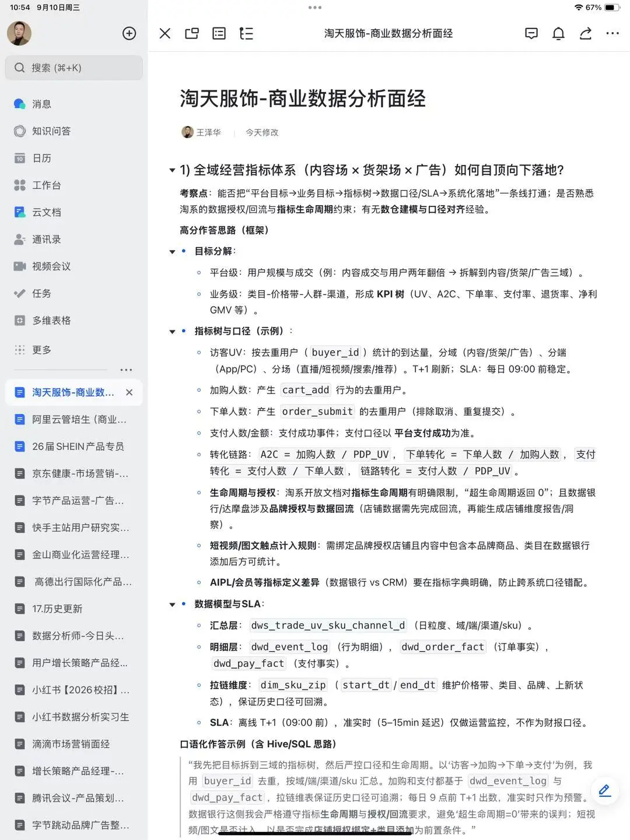Open the 增长策略产品经理 document
The height and width of the screenshot is (840, 630).
[74, 771]
